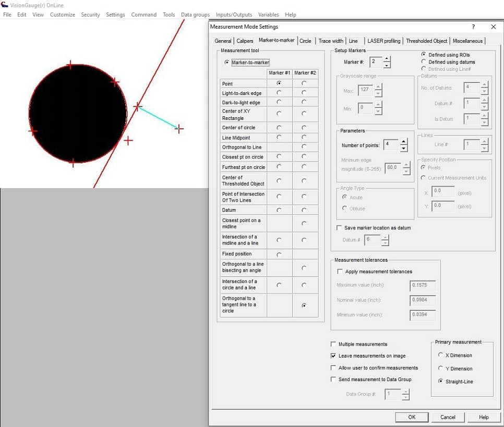The image size is (504, 427).
Task: Click the OK button
Action: click(x=412, y=417)
